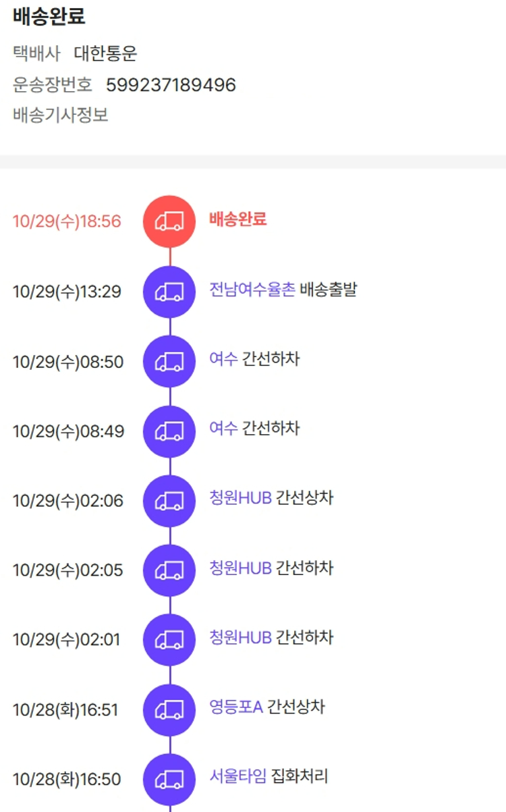This screenshot has height=812, width=506.
Task: Click the red 배송완료 status text in timeline
Action: click(237, 219)
